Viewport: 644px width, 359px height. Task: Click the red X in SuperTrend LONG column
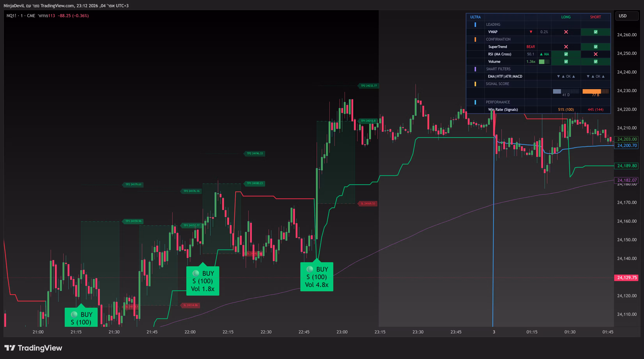566,47
